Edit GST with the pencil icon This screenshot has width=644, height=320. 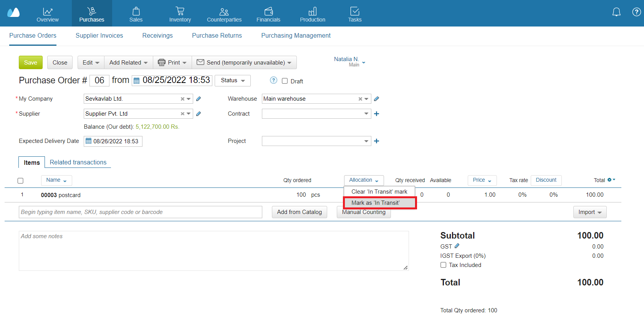coord(457,246)
